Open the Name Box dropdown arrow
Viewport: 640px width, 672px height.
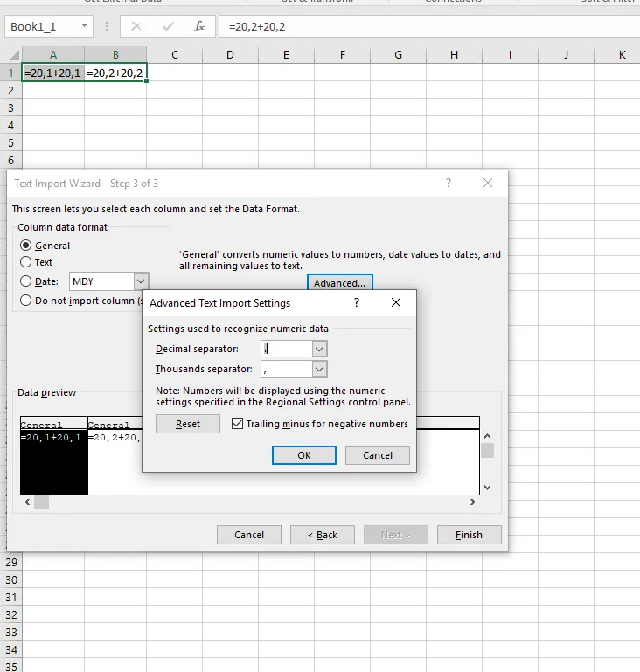click(85, 26)
